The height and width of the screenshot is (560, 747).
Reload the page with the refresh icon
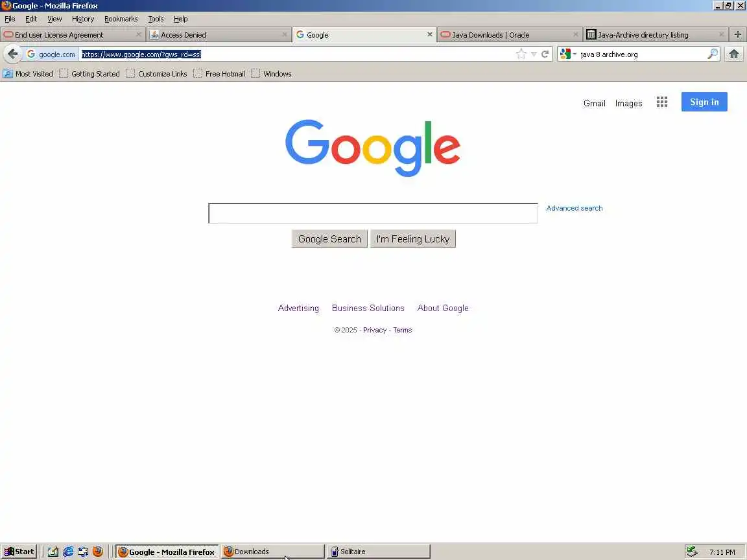pyautogui.click(x=545, y=54)
